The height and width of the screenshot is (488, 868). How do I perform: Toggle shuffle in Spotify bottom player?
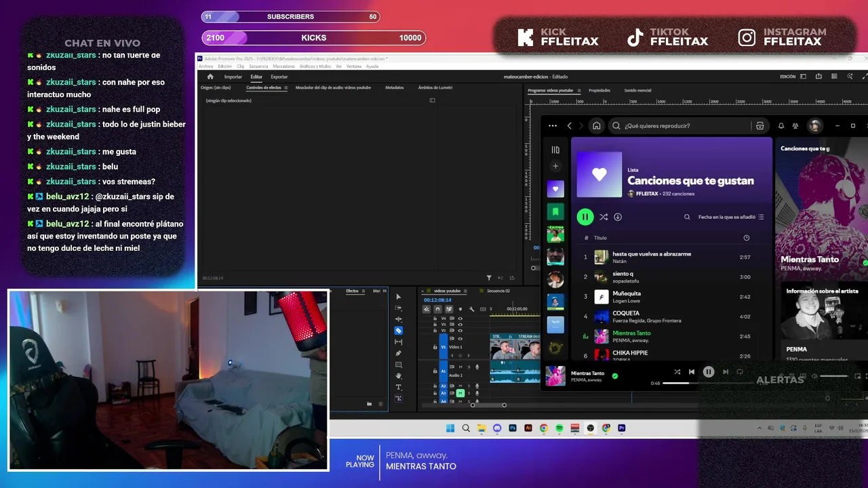pyautogui.click(x=677, y=371)
